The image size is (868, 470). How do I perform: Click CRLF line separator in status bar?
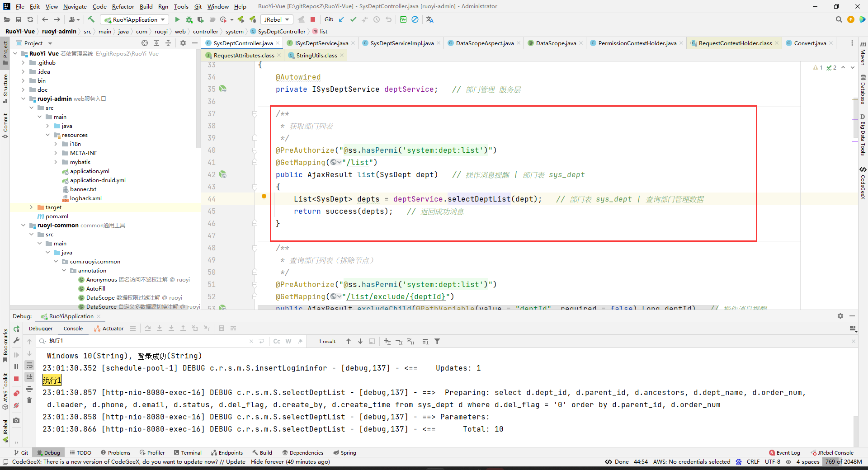point(753,461)
